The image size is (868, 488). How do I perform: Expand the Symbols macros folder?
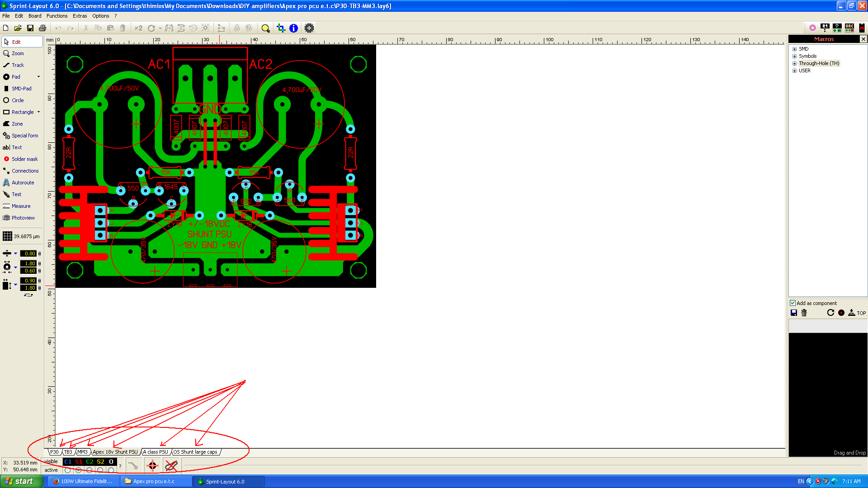click(x=794, y=56)
